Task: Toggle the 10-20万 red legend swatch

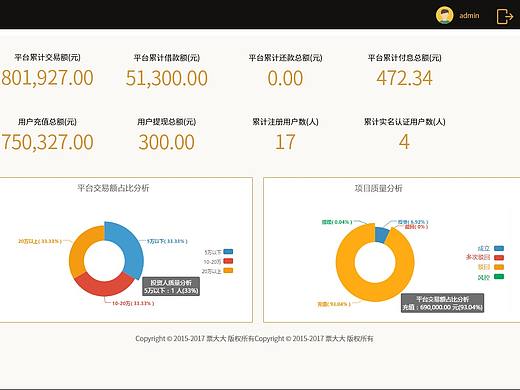Action: 228,261
